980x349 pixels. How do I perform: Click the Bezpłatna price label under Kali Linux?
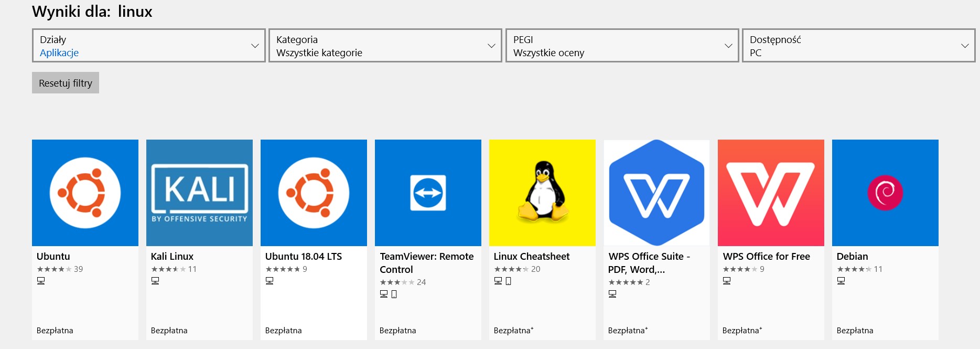tap(169, 331)
